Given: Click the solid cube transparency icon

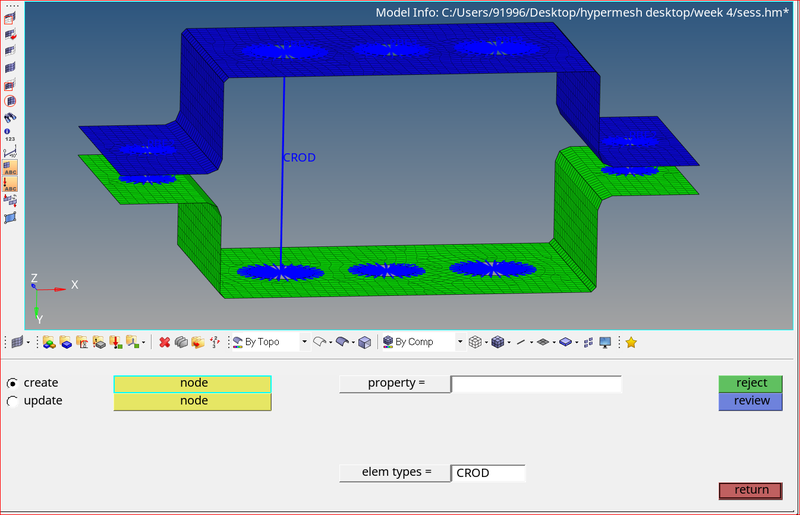Looking at the screenshot, I should 364,342.
